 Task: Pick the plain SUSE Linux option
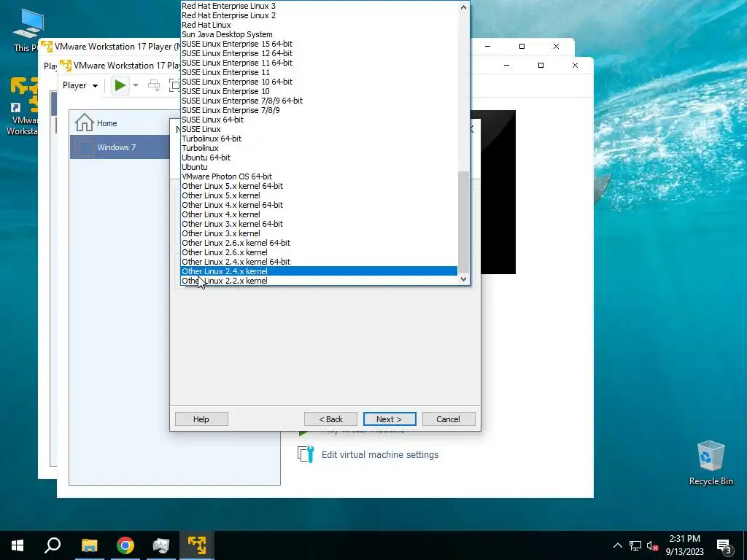(320, 129)
